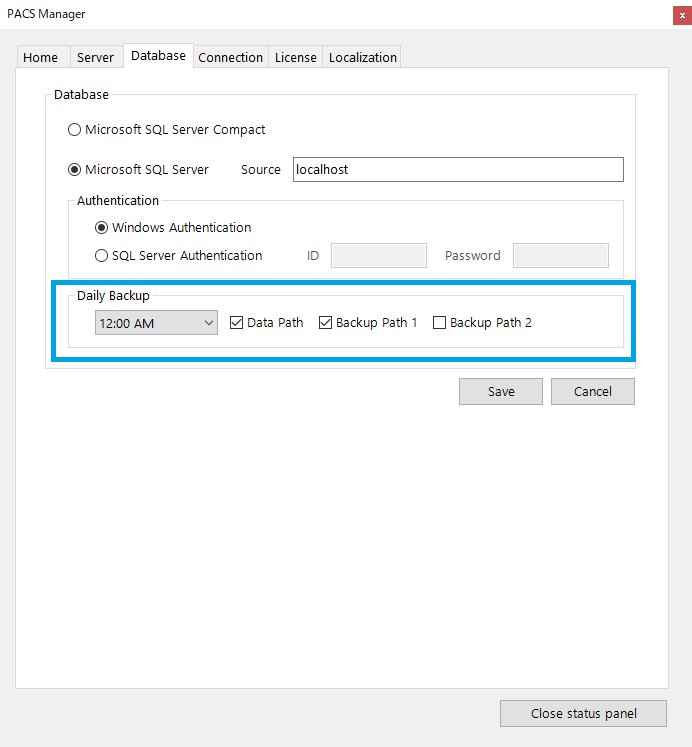Click the Cancel button

point(593,392)
